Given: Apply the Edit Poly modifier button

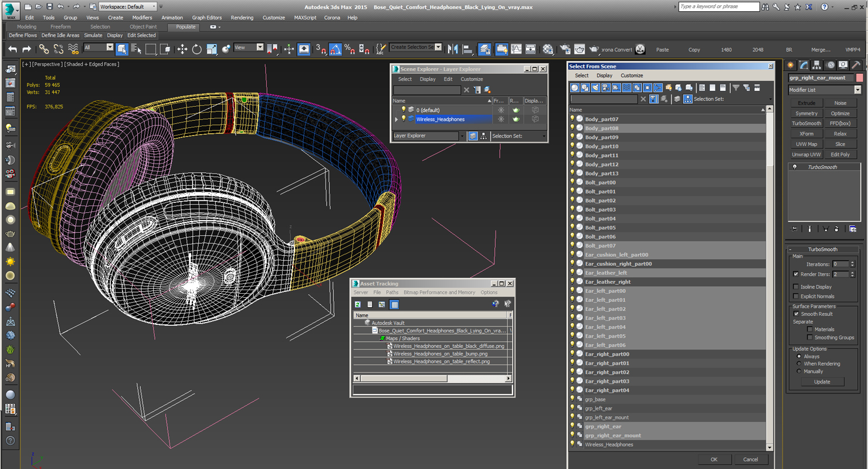Looking at the screenshot, I should point(840,155).
